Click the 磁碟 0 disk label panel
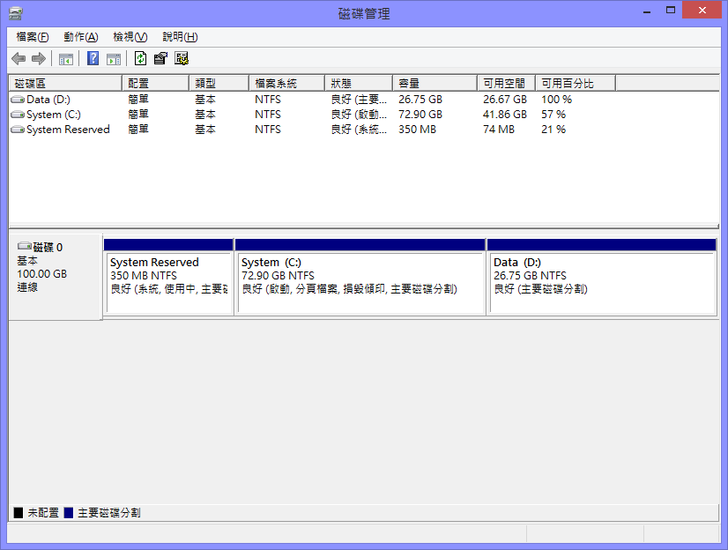This screenshot has width=728, height=550. 55,277
